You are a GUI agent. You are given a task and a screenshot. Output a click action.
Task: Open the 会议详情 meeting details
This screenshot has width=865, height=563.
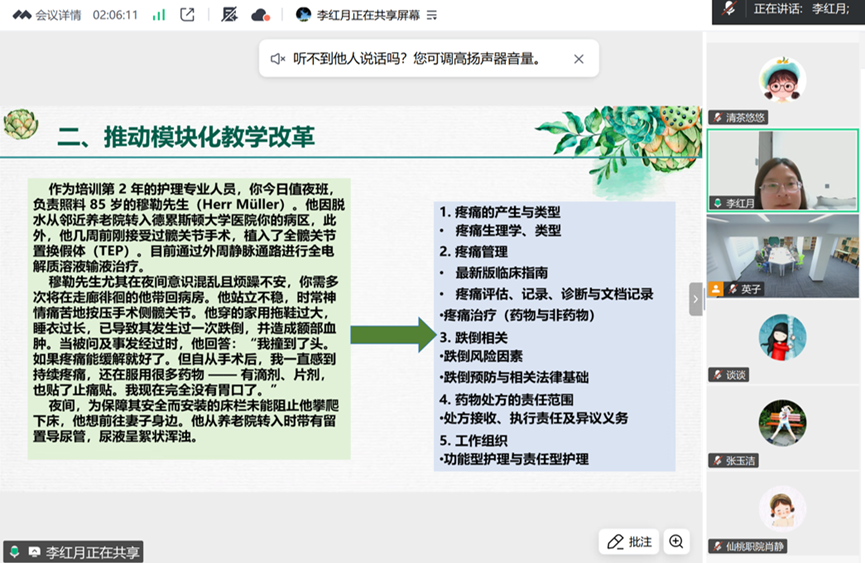46,15
